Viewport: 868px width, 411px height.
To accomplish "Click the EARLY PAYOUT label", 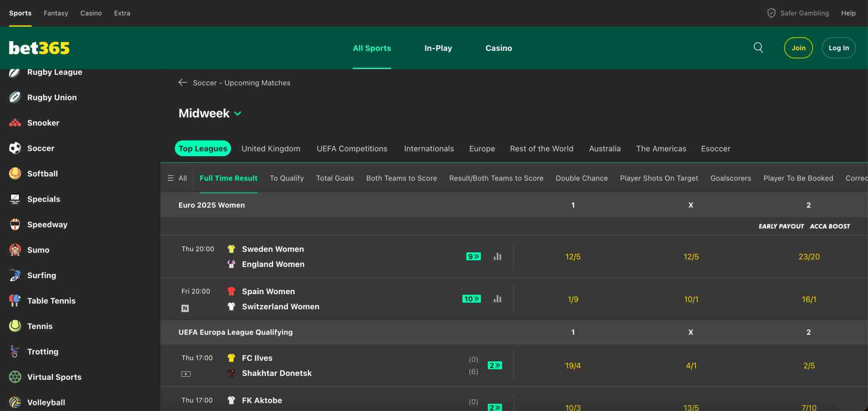I will [x=781, y=226].
